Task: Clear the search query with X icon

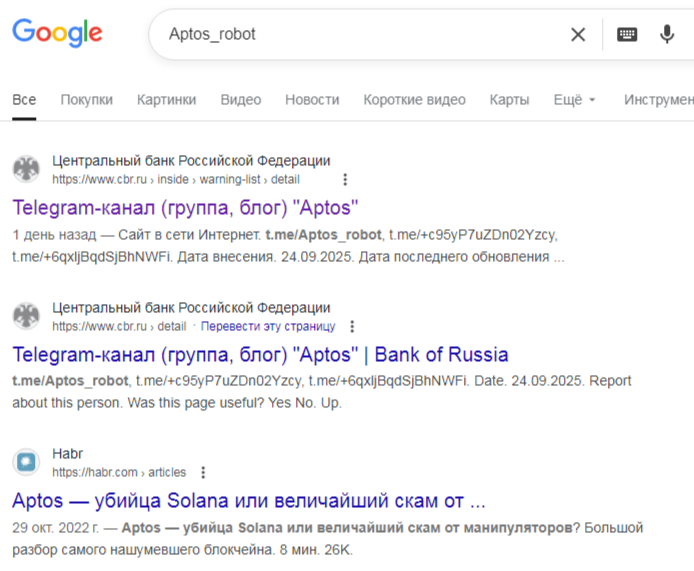Action: [578, 34]
